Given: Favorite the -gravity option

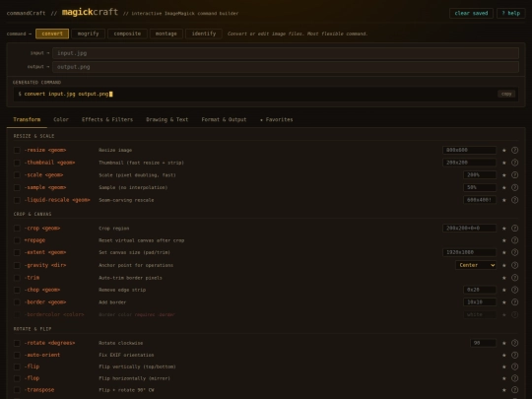Looking at the screenshot, I should 504,265.
